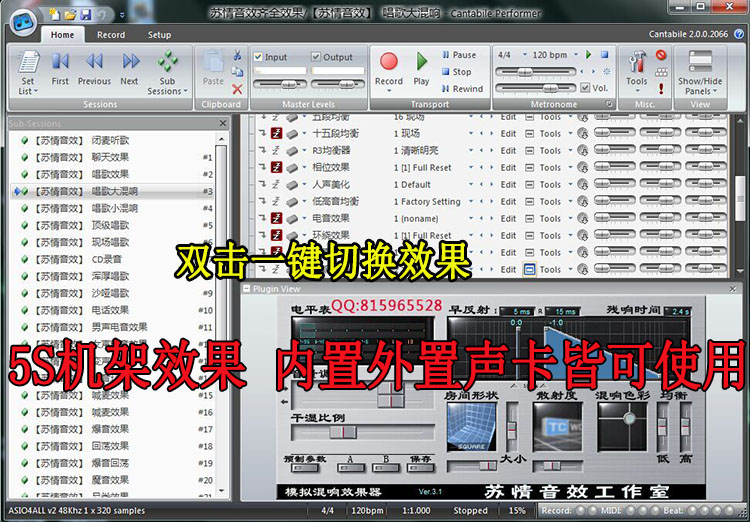
Task: Click the Paste icon
Action: pyautogui.click(x=213, y=68)
